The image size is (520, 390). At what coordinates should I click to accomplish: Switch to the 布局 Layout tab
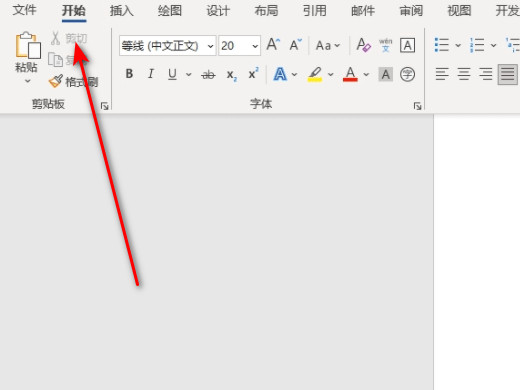coord(266,11)
